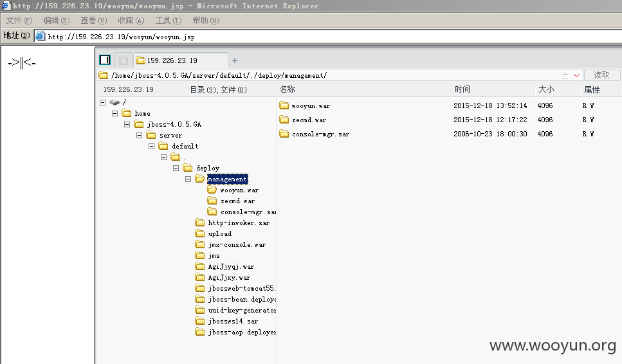This screenshot has width=622, height=364.
Task: Click the 读取 button
Action: pos(601,75)
